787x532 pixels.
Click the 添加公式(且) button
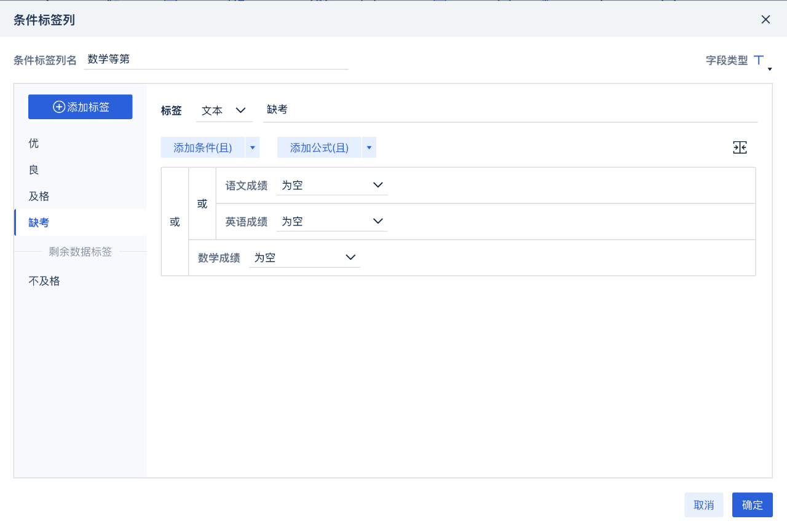coord(319,147)
